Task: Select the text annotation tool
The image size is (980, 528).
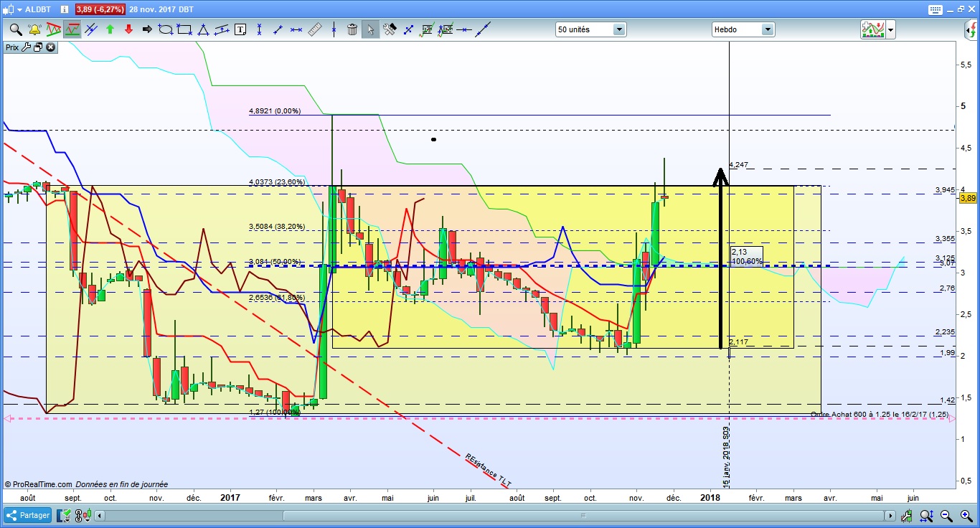Action: 240,29
